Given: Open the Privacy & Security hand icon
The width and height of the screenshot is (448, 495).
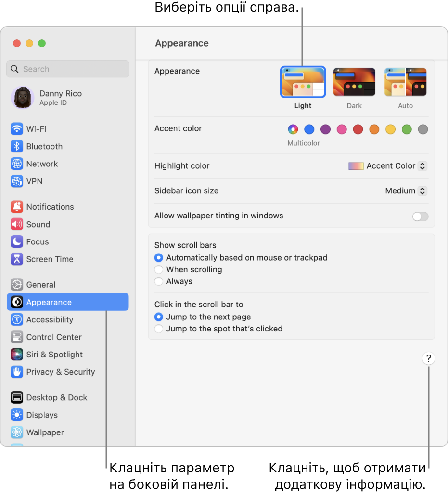Looking at the screenshot, I should (17, 372).
